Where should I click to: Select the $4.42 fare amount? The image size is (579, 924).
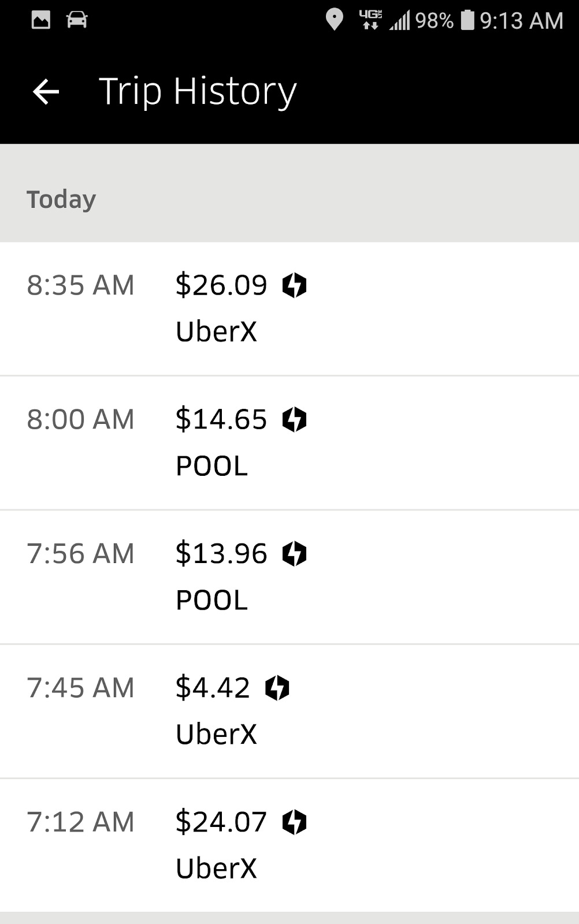click(213, 688)
